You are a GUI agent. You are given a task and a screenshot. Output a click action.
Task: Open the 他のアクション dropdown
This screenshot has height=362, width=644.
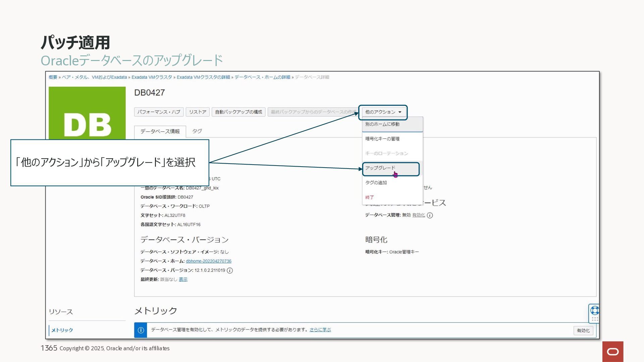(383, 112)
